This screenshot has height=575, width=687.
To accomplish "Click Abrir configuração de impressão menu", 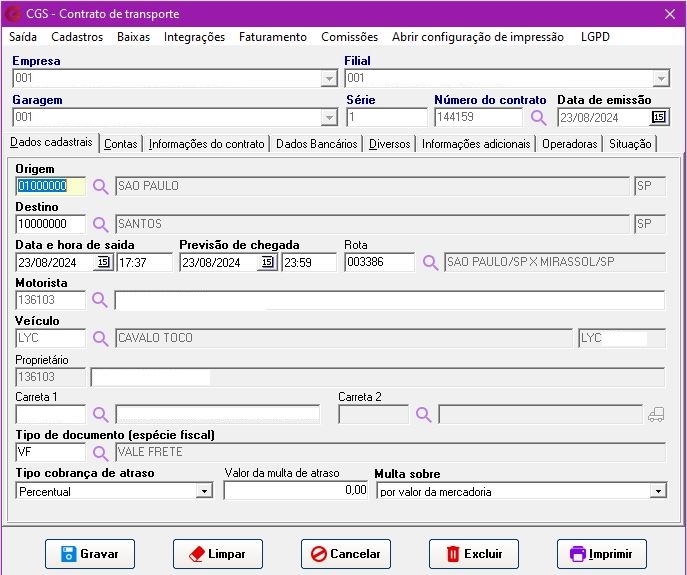I will point(478,37).
